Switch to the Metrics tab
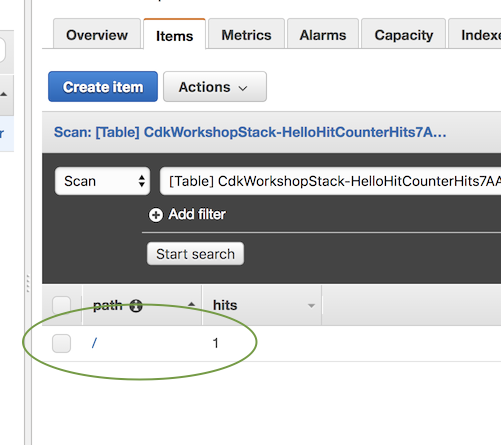Image resolution: width=501 pixels, height=445 pixels. (246, 34)
